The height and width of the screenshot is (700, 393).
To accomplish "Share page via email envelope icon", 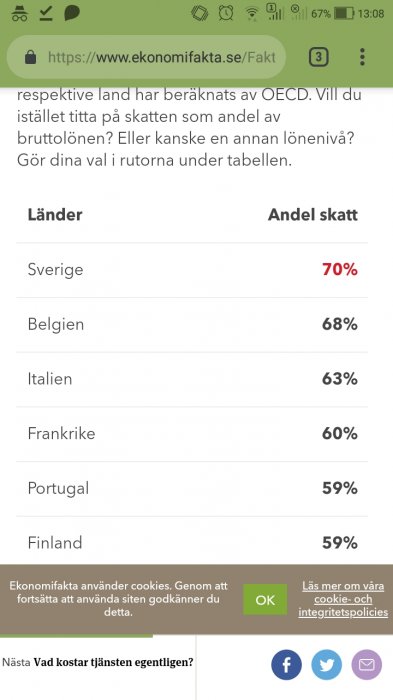I will 367,665.
